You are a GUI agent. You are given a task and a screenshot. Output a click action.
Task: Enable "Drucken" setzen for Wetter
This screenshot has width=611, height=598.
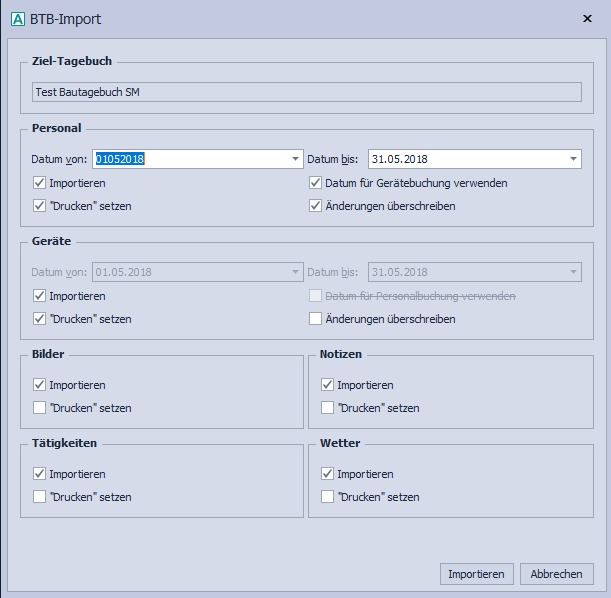tap(327, 497)
